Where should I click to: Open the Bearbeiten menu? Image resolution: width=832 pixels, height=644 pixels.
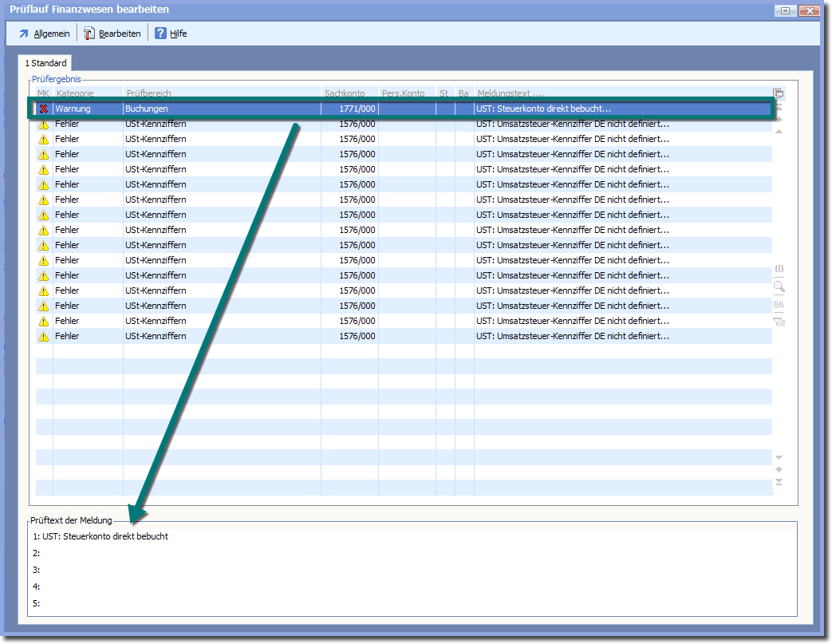pos(112,34)
